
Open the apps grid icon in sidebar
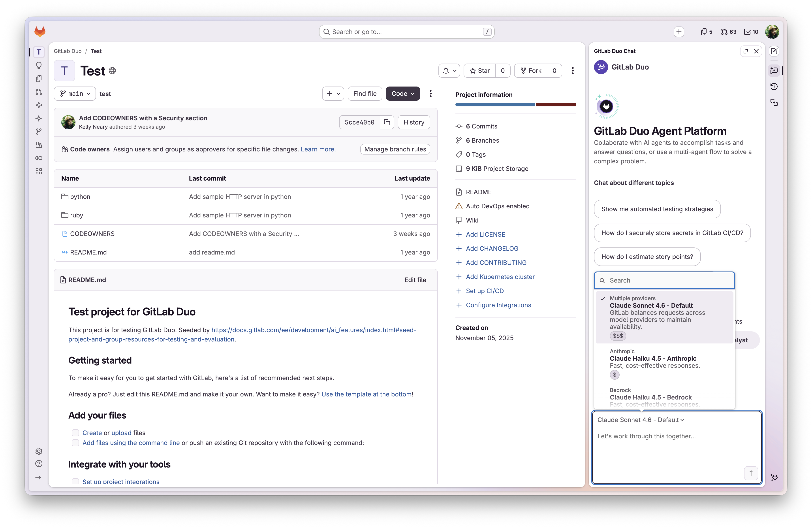coord(39,171)
